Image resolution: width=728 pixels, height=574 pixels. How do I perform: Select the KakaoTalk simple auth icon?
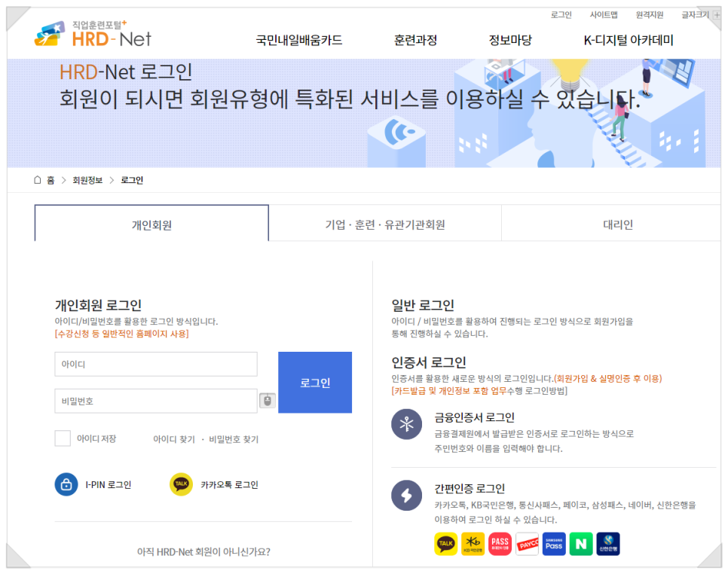pyautogui.click(x=445, y=544)
